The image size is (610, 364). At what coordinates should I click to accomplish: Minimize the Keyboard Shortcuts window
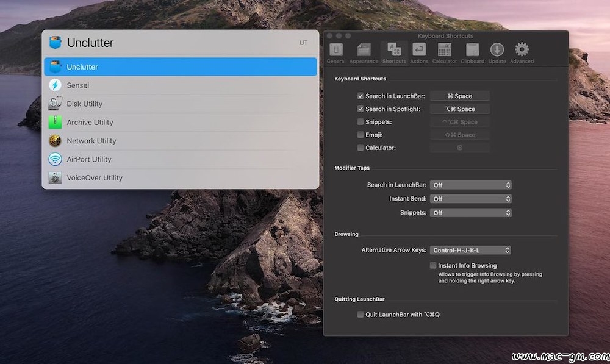coord(339,36)
